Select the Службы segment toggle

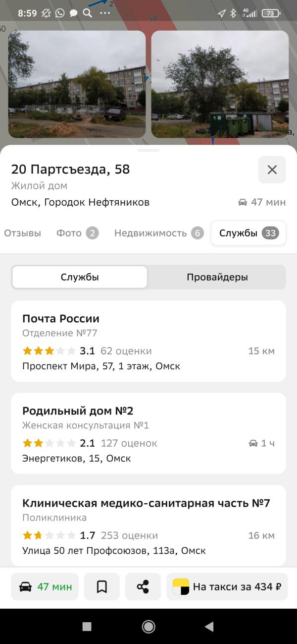pyautogui.click(x=80, y=277)
